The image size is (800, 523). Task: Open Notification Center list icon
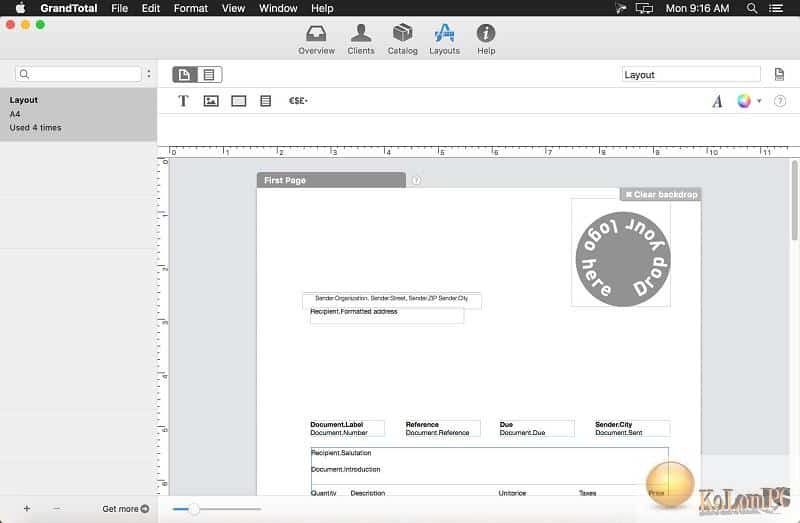[776, 8]
